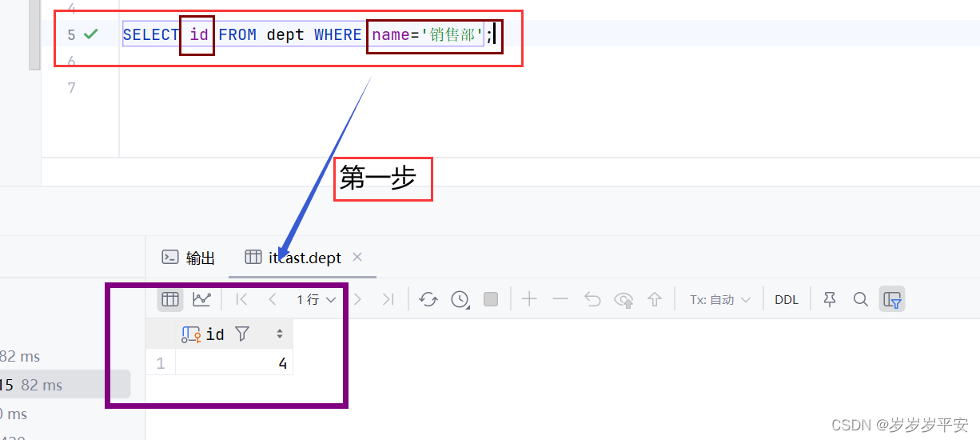Preview pending changes eye icon
980x440 pixels.
point(623,300)
